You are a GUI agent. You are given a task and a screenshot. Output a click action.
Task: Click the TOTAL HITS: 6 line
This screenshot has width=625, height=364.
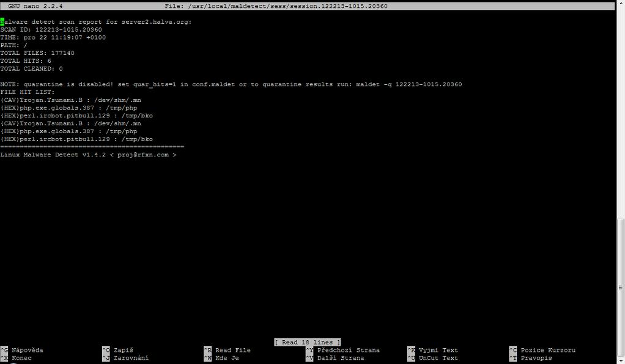(26, 61)
